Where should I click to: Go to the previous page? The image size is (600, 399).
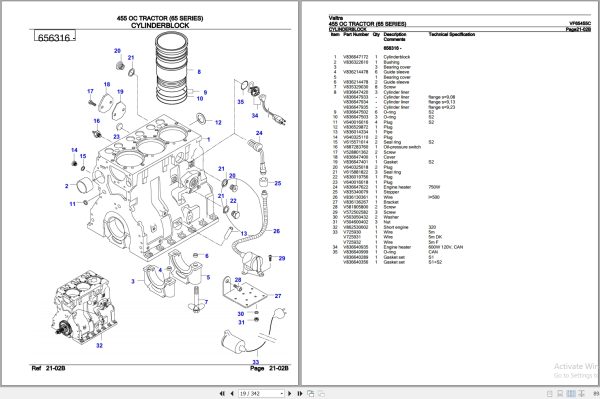(232, 393)
